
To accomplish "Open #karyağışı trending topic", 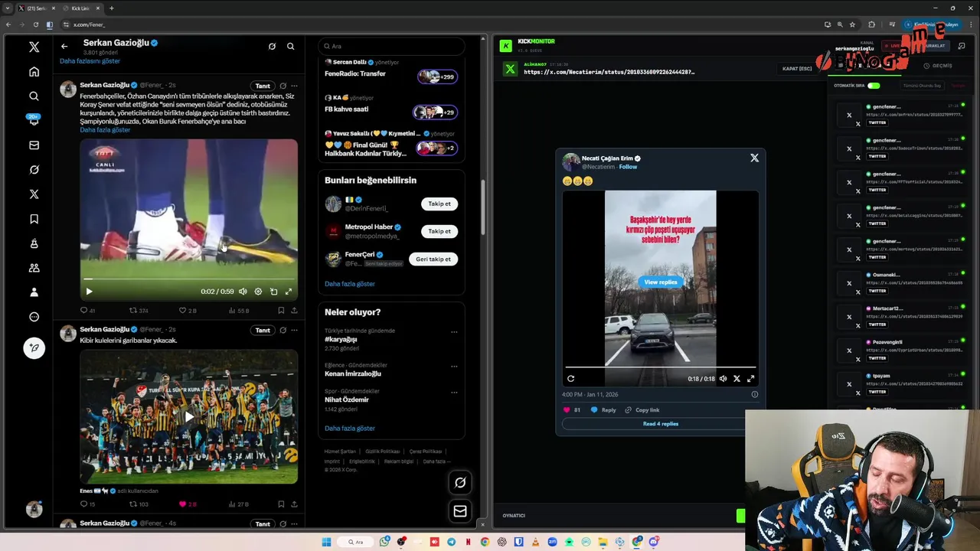I will [x=341, y=339].
